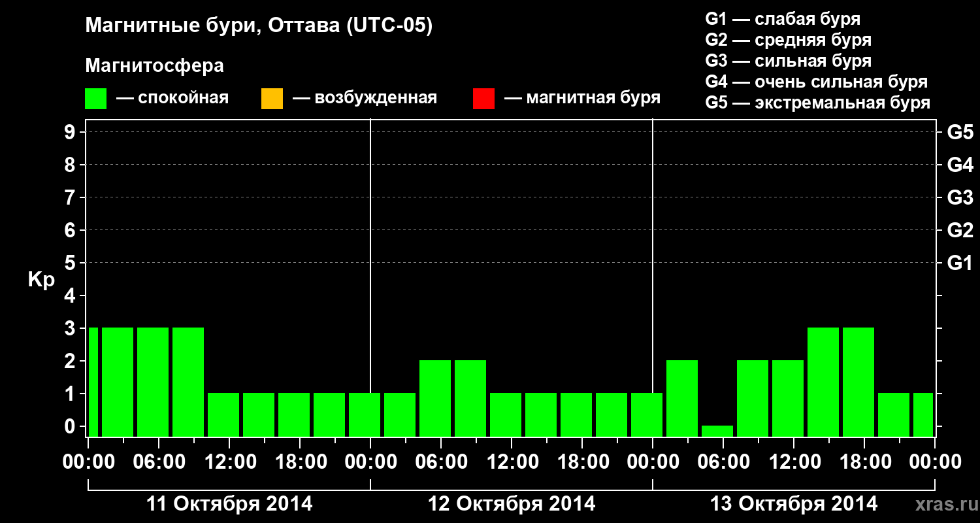Click the date label '13 Октября 2014'
Image resolution: width=980 pixels, height=523 pixels.
tap(794, 504)
